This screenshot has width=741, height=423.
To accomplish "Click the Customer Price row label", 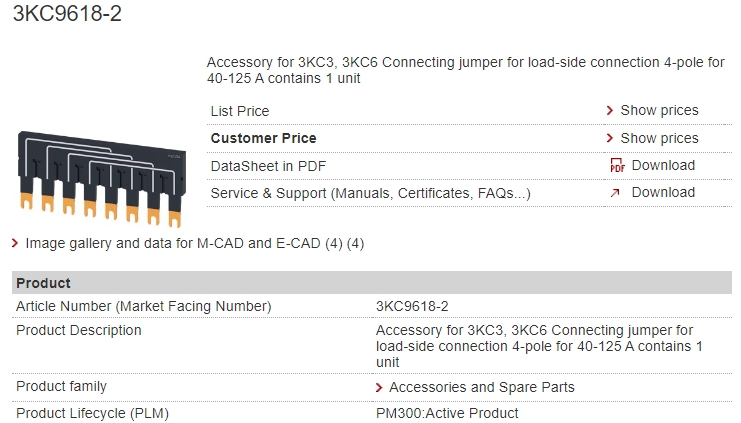I will [x=263, y=138].
